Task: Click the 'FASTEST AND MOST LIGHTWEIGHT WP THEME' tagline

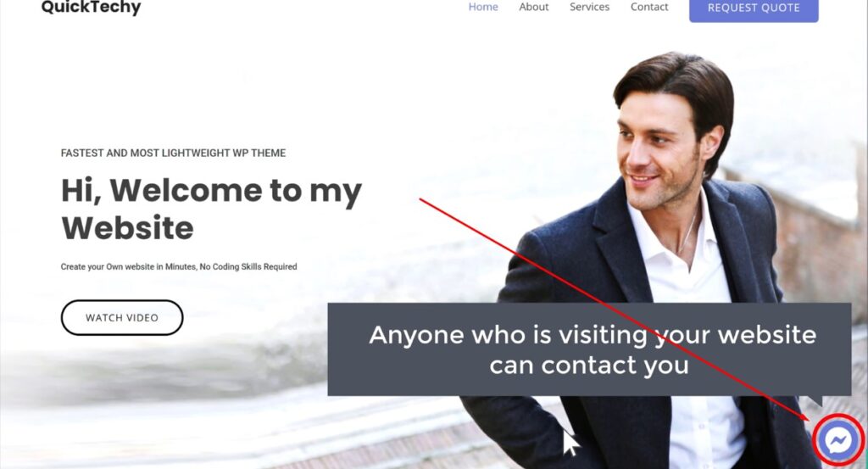Action: click(173, 153)
